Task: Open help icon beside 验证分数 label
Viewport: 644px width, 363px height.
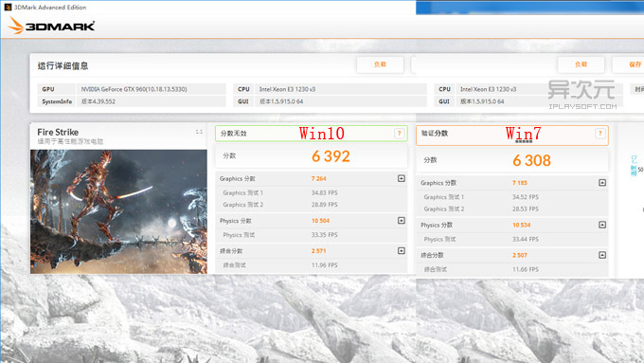Action: coord(599,134)
